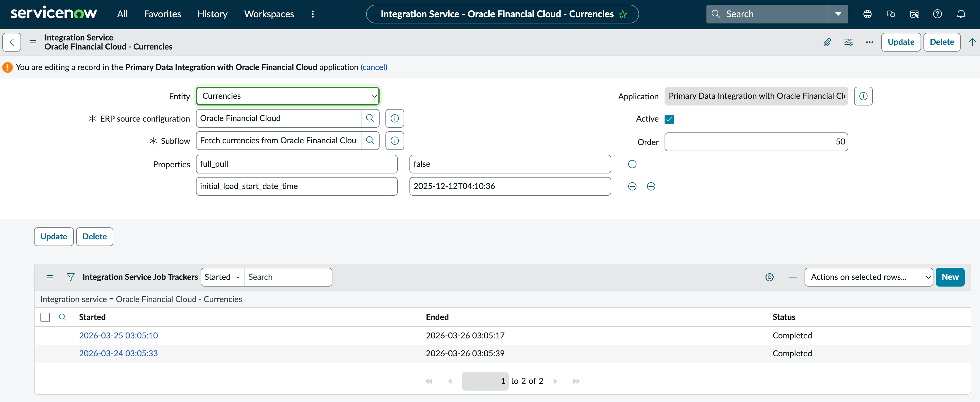The image size is (980, 402).
Task: Preview Subflow record info icon
Action: [395, 140]
